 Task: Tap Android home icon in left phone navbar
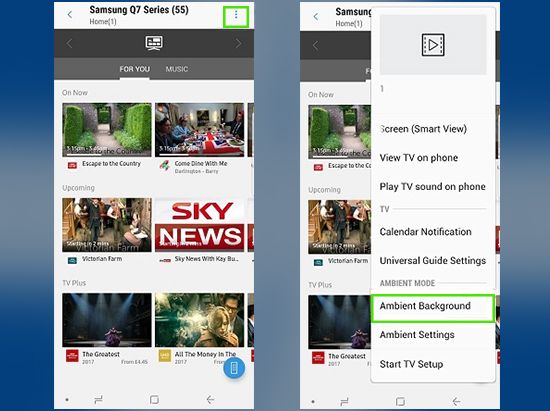click(x=154, y=399)
